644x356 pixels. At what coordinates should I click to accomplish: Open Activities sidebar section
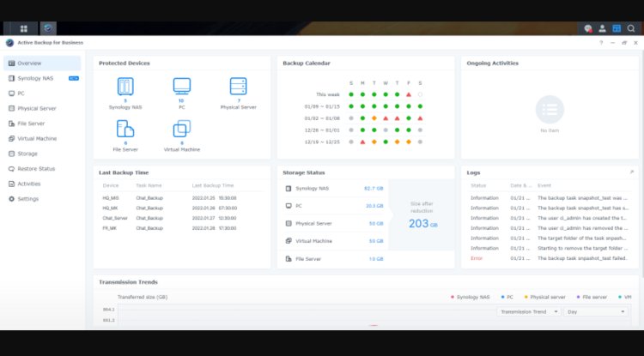coord(42,184)
